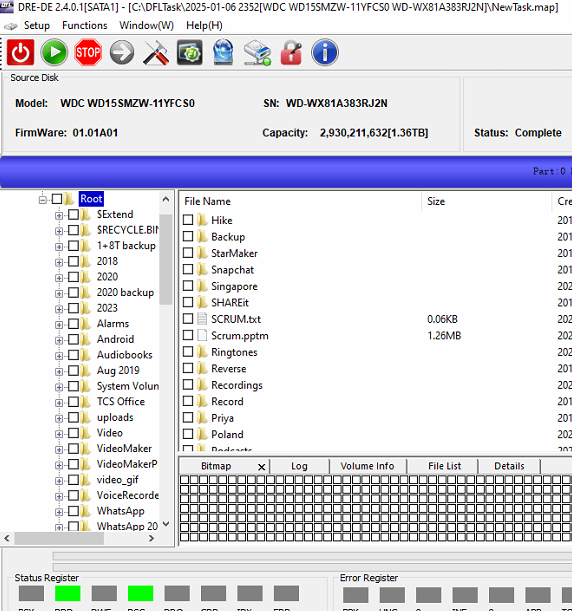The image size is (572, 611).
Task: Open the Help(H) menu
Action: point(204,25)
